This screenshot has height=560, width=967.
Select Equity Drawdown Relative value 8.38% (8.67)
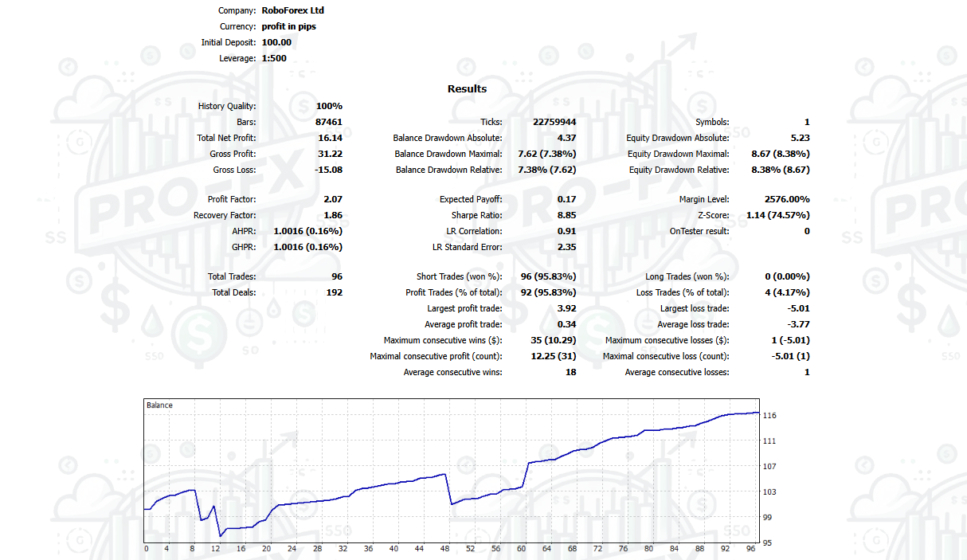(x=780, y=170)
